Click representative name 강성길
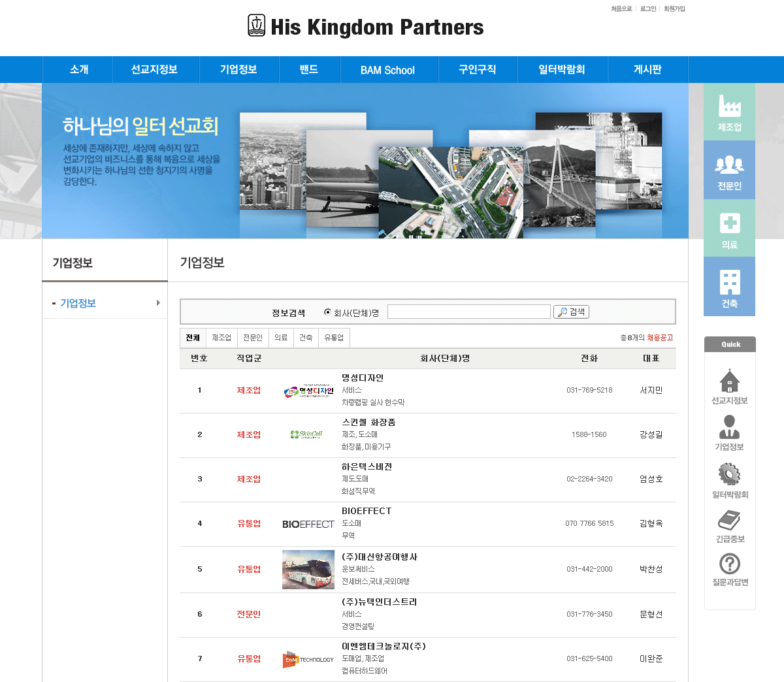The width and height of the screenshot is (784, 682). tap(651, 435)
